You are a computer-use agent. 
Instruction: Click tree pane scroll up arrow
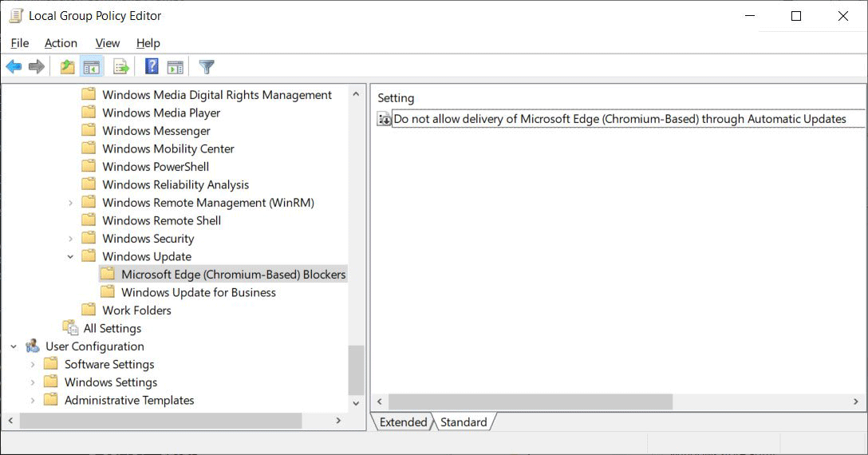click(x=356, y=94)
